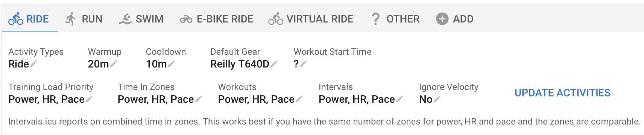Edit the Warmup 20m value via pencil icon
Viewport: 644px width, 135px height.
pos(114,64)
